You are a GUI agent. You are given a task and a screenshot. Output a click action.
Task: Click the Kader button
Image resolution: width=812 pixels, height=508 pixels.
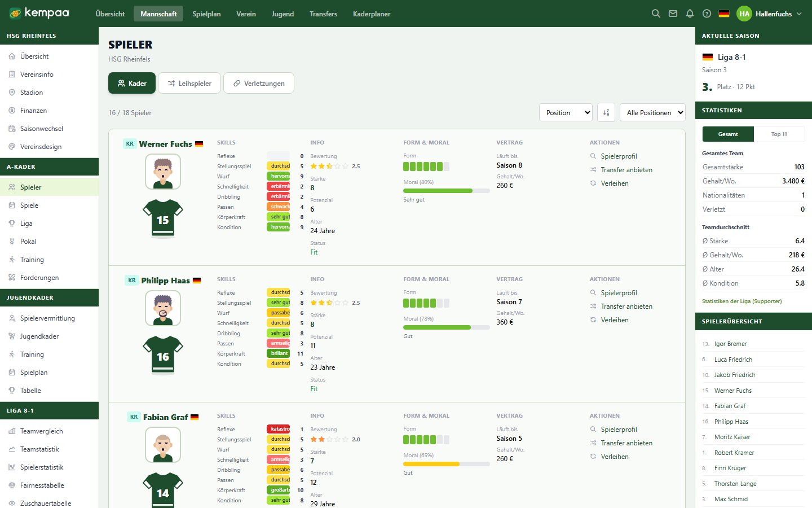(132, 83)
